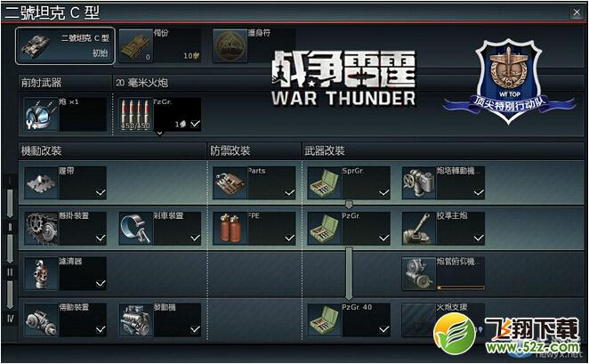Toggle checkmark on 懸掛裝置 suspension
The height and width of the screenshot is (364, 589).
tap(101, 238)
